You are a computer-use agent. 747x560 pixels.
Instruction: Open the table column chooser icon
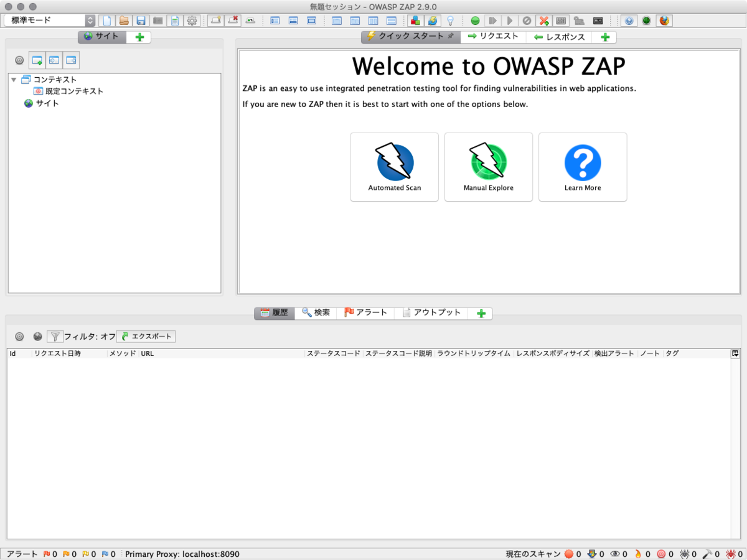pos(735,353)
